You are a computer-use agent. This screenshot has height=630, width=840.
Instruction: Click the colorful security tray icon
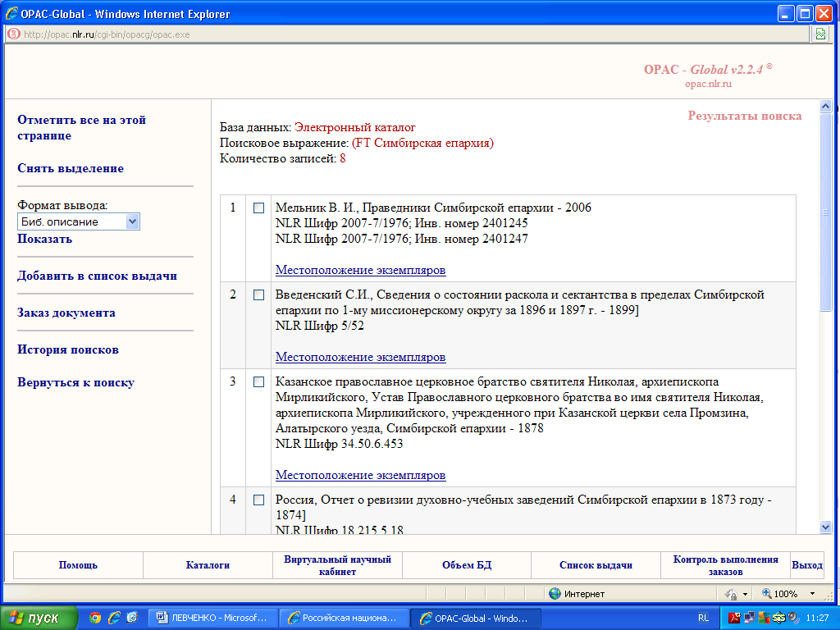click(x=764, y=618)
